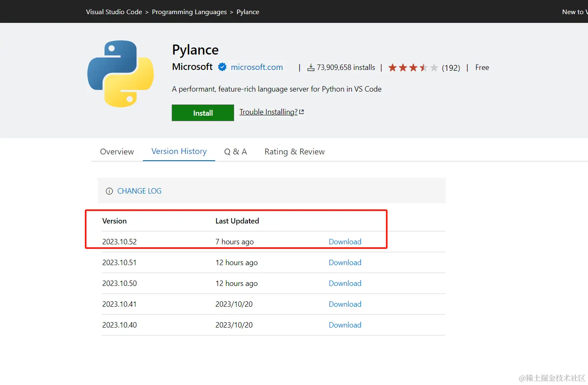Click the Microsoft verified publisher badge

click(222, 67)
